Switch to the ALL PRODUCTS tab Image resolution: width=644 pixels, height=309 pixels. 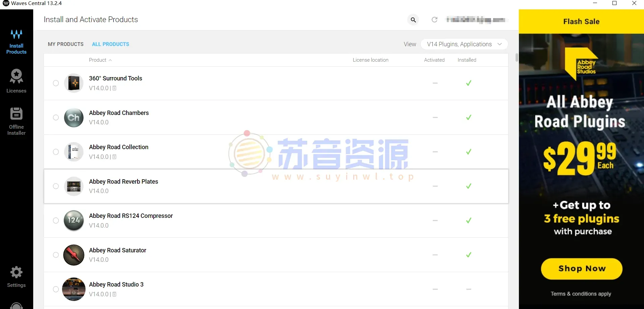110,44
